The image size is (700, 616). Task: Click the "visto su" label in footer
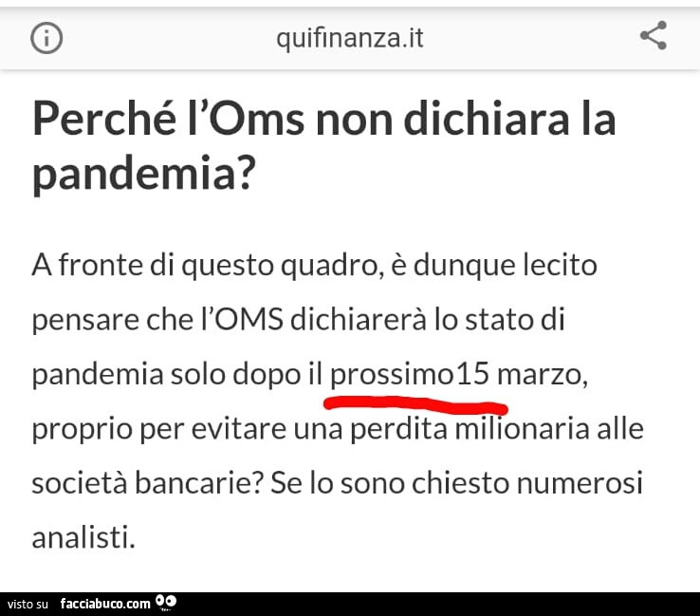28,605
